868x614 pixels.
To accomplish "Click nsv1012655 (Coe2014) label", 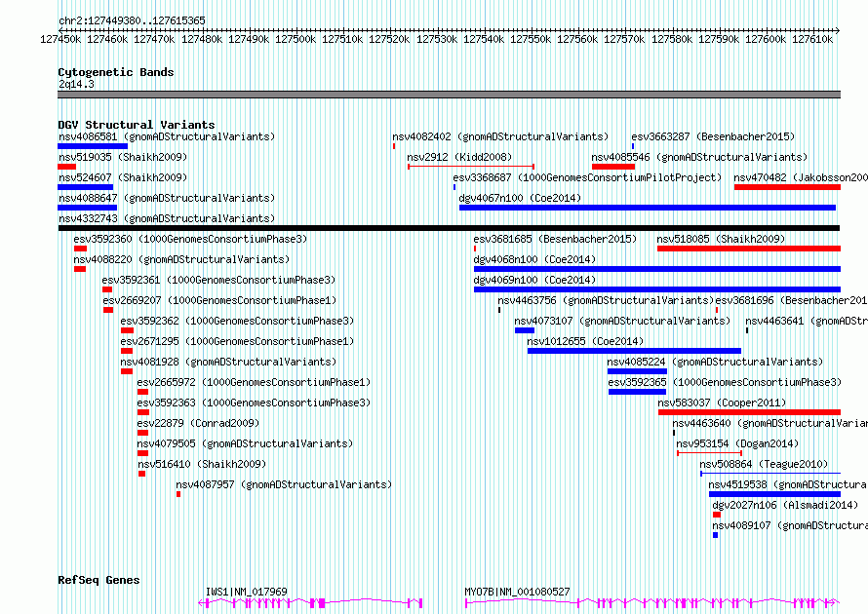I will click(x=585, y=341).
